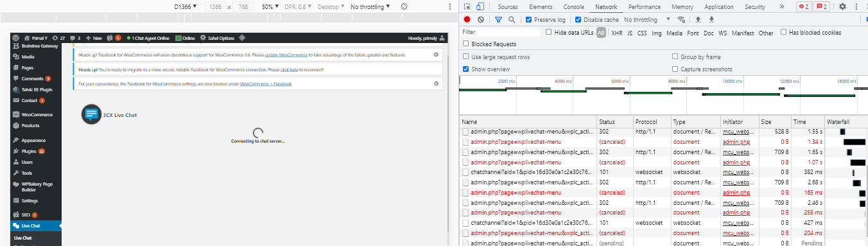Toggle Disable cache checkbox
The width and height of the screenshot is (868, 246).
[578, 20]
